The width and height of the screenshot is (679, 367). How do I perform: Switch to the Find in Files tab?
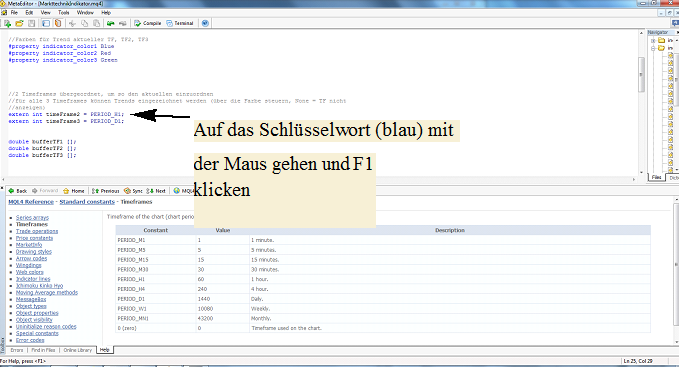coord(43,350)
